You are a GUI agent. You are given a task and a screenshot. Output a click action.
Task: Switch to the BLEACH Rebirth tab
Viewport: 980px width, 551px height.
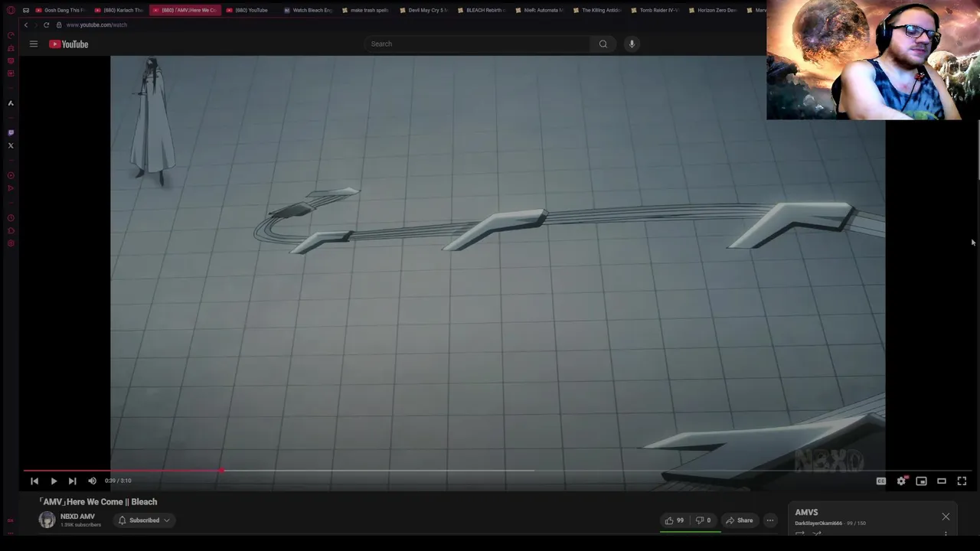tap(481, 10)
